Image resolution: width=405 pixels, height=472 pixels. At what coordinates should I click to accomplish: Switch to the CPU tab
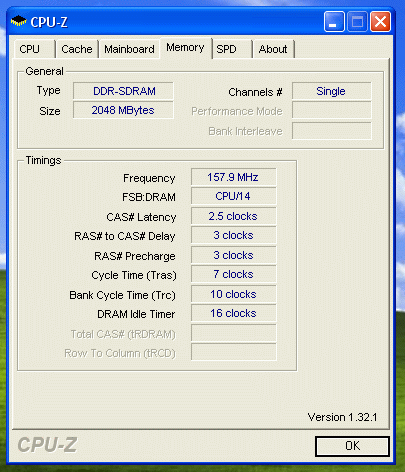35,49
